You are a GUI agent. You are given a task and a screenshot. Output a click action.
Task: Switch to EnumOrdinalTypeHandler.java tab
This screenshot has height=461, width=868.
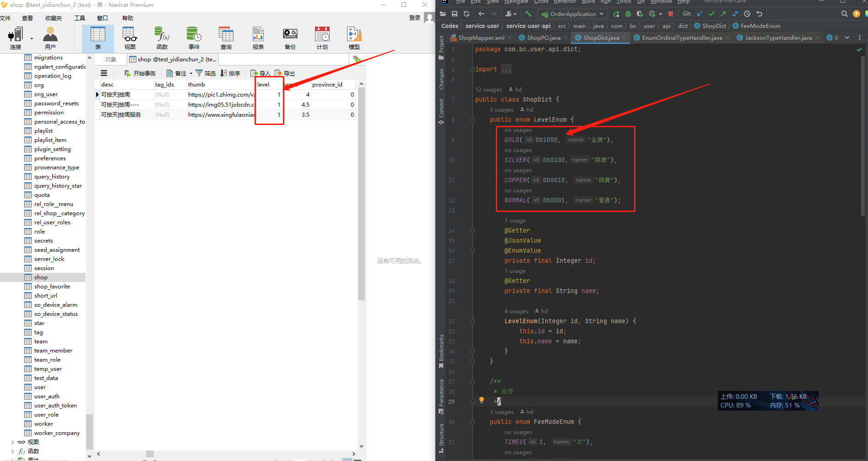pos(682,38)
